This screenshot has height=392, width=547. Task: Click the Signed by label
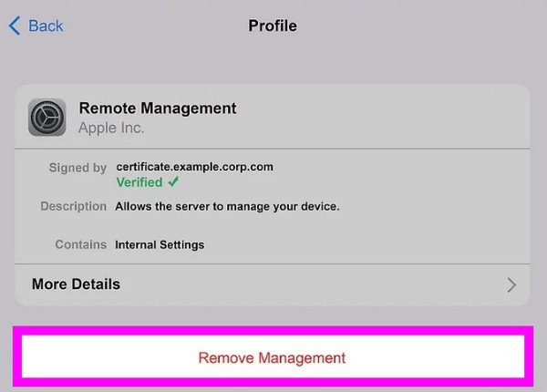(77, 168)
